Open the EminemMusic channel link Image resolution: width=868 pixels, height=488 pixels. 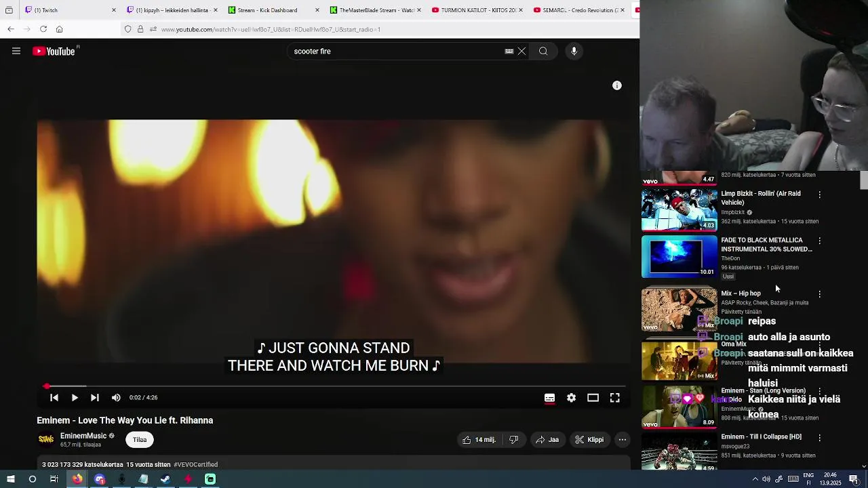point(83,436)
